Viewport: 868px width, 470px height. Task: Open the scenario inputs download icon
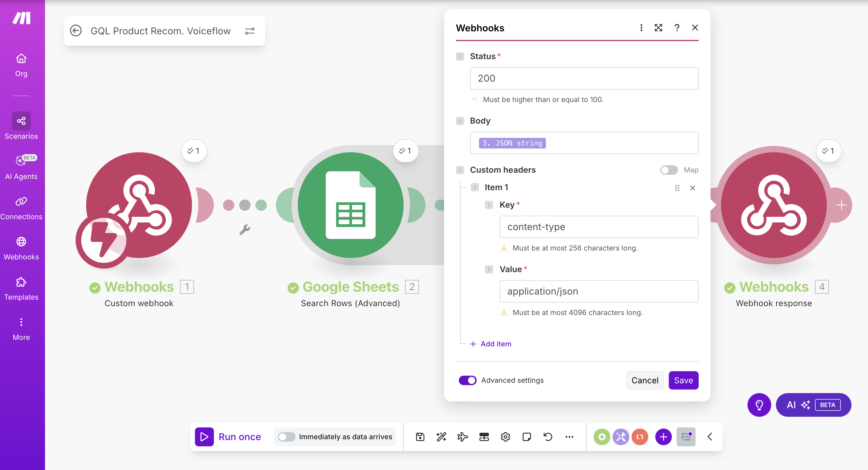point(484,437)
